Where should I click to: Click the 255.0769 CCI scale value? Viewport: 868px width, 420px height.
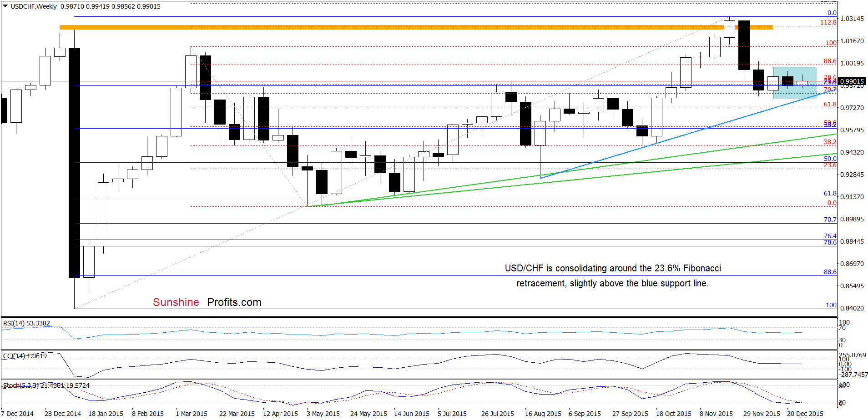click(x=853, y=355)
